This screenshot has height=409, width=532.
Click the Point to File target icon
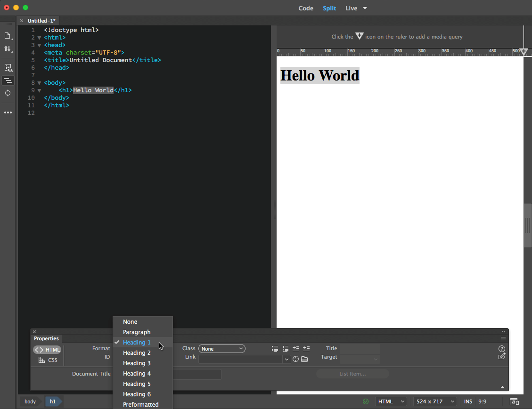[x=295, y=359]
